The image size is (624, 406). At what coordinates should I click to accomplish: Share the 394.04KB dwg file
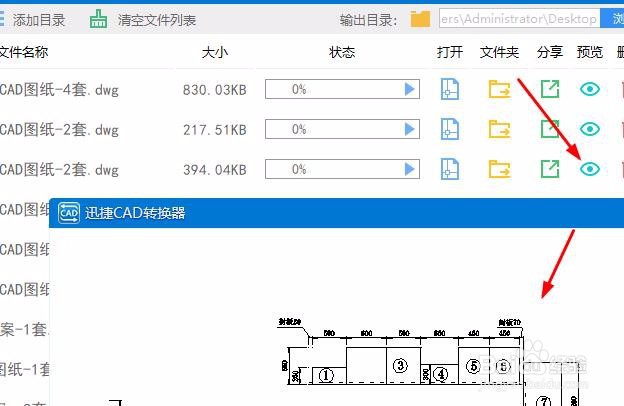tap(550, 169)
